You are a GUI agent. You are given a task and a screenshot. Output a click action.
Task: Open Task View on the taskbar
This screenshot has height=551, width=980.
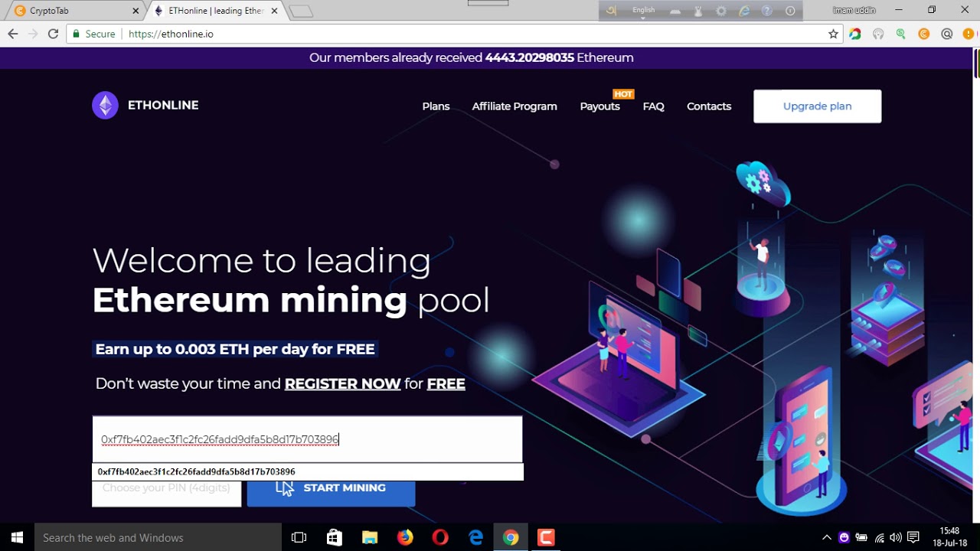point(299,537)
